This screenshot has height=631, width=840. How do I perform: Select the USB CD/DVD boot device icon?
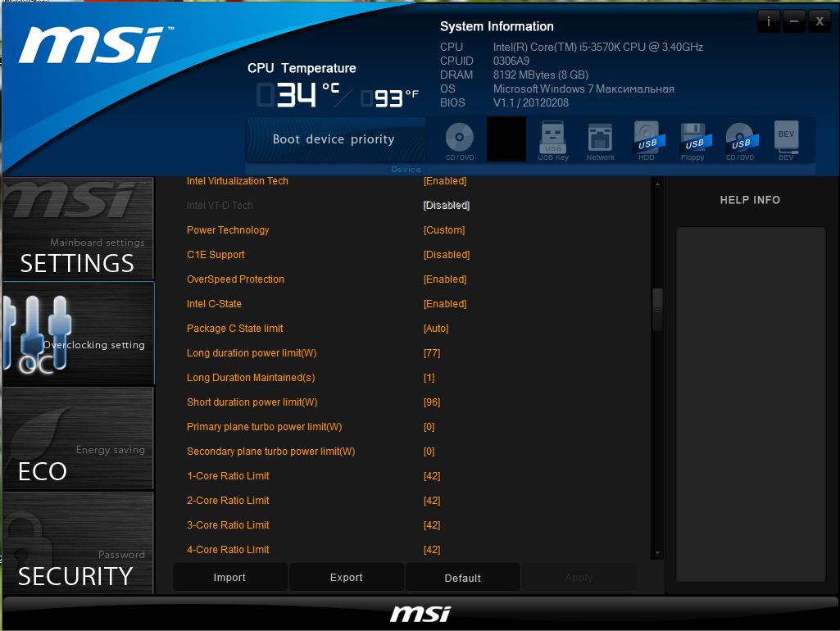pos(740,138)
